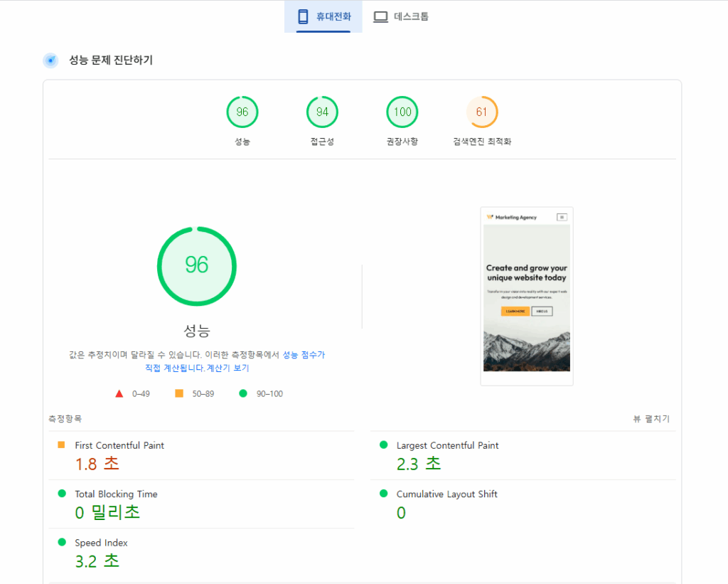This screenshot has width=728, height=584.
Task: Click the 성능 점수가 blue link text
Action: (304, 354)
